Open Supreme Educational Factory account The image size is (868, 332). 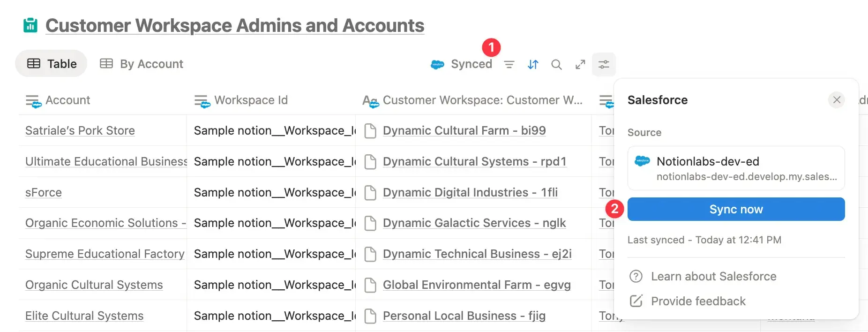point(105,254)
